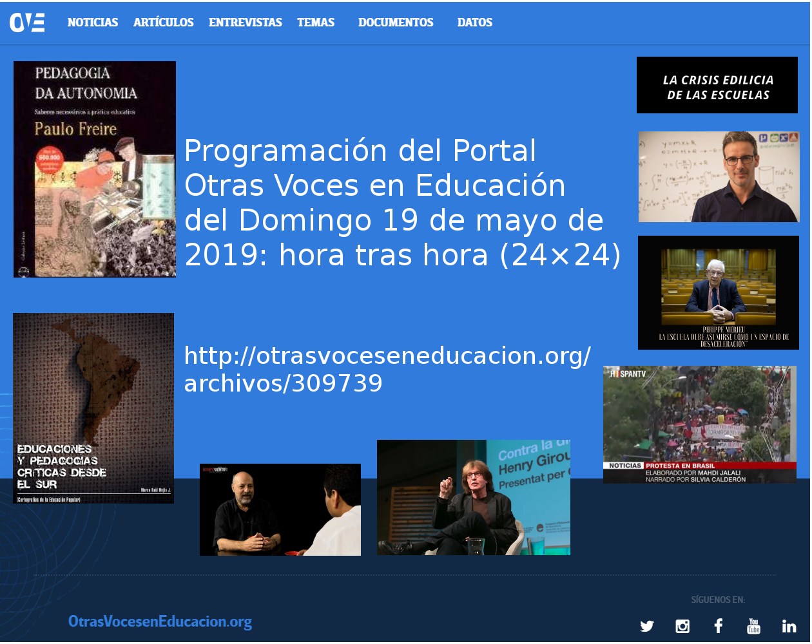The width and height of the screenshot is (812, 644).
Task: Open the Twitter social icon
Action: pyautogui.click(x=647, y=626)
